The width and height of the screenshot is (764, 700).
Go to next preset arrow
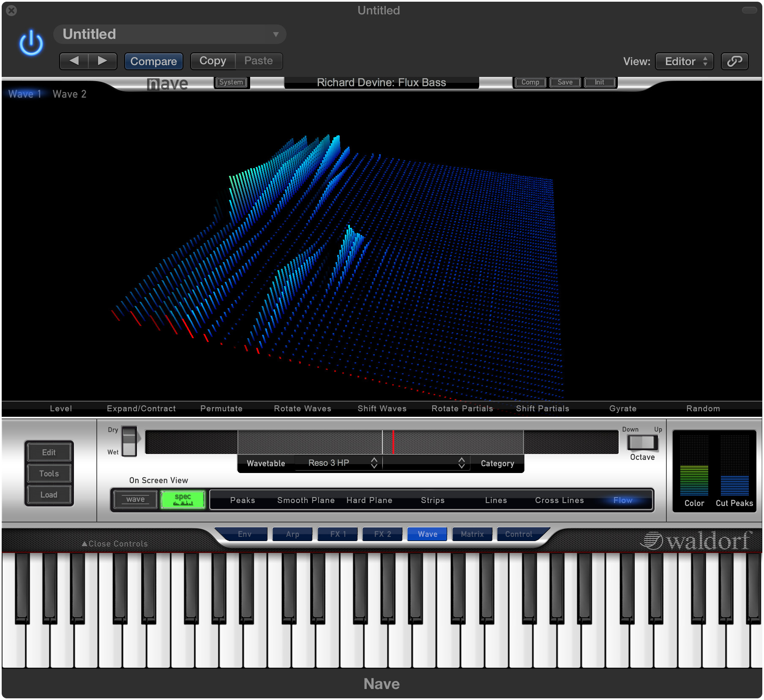103,61
